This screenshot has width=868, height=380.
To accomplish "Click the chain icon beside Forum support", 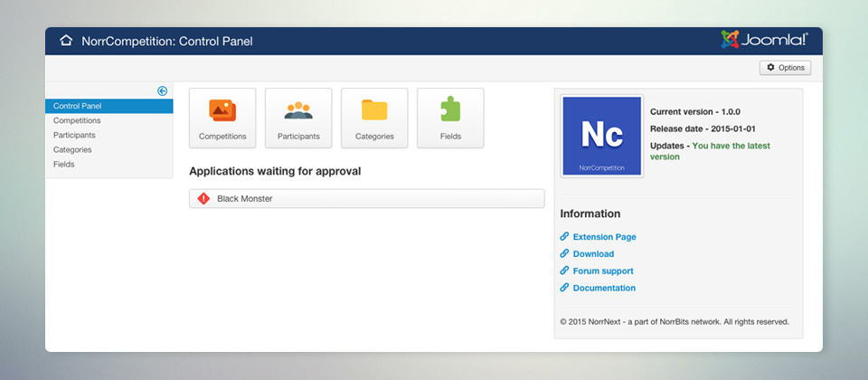I will pyautogui.click(x=564, y=271).
